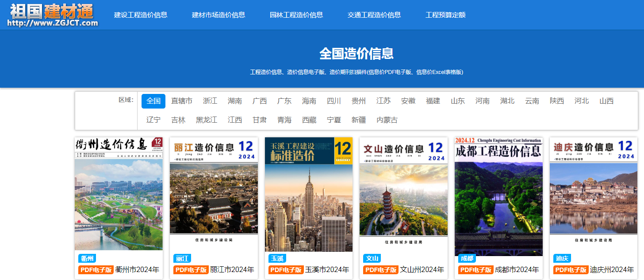Open the 丽江造价信息 cover thumbnail
Image resolution: width=644 pixels, height=280 pixels.
point(214,194)
